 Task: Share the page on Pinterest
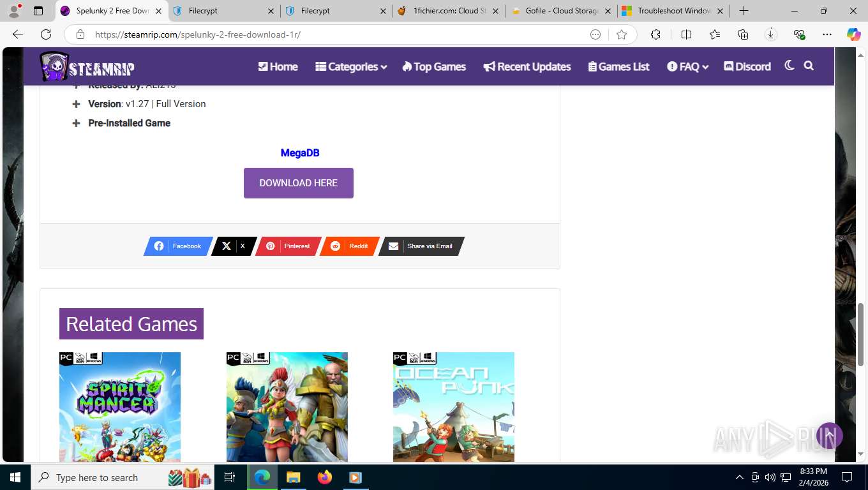coord(288,246)
